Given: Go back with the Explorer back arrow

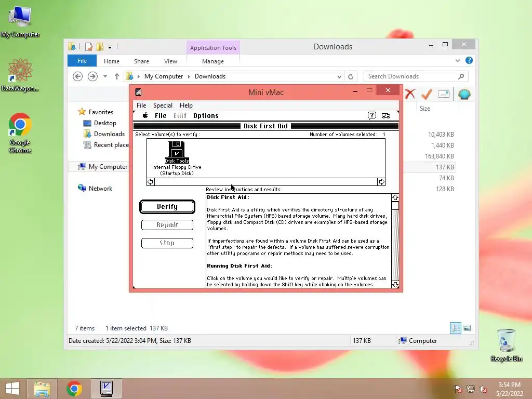Looking at the screenshot, I should [x=78, y=76].
